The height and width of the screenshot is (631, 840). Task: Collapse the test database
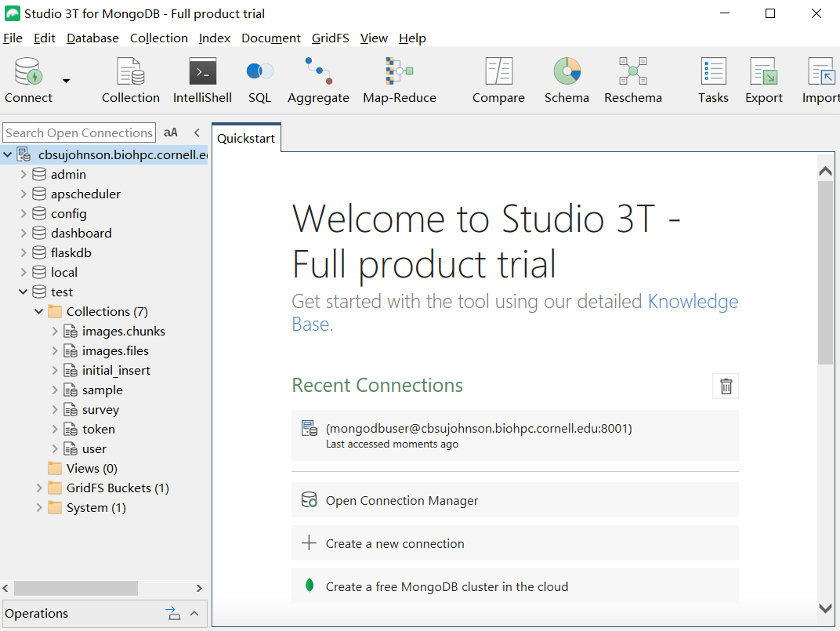(x=23, y=292)
